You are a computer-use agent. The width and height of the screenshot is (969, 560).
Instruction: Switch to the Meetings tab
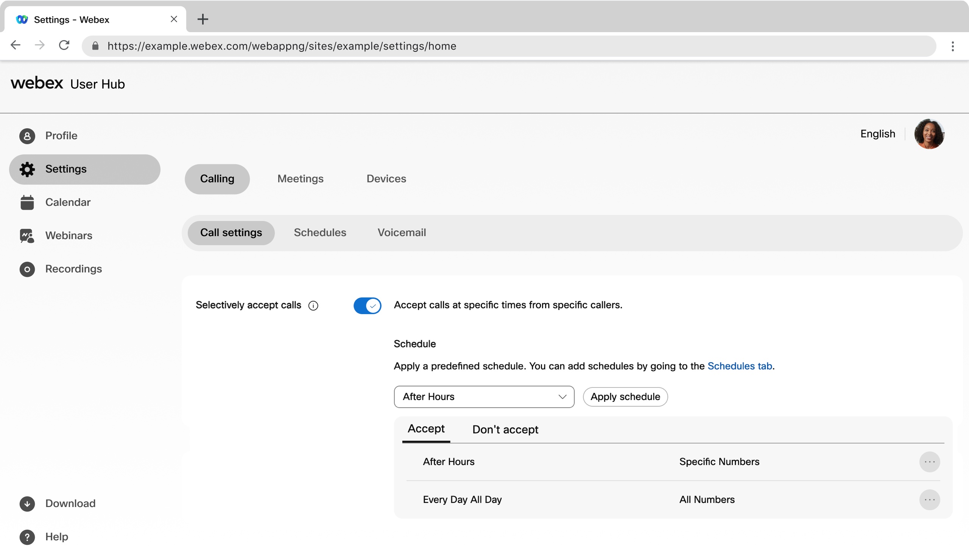click(300, 179)
